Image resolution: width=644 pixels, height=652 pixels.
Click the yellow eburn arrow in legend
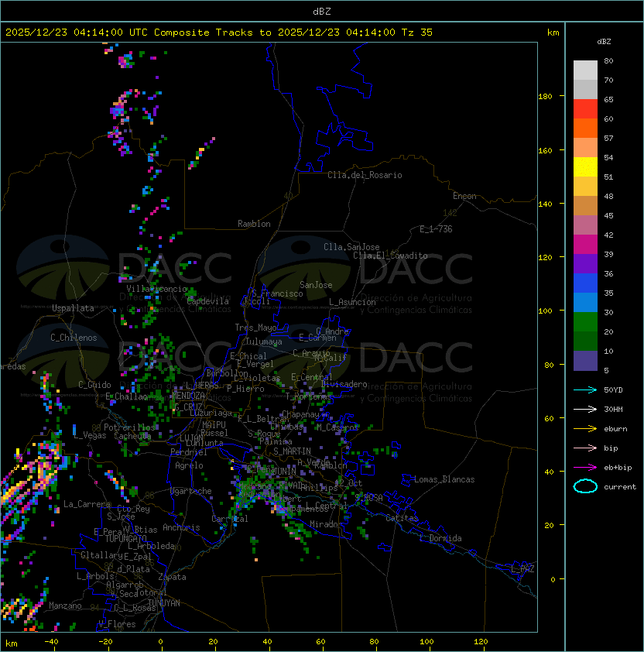point(585,428)
